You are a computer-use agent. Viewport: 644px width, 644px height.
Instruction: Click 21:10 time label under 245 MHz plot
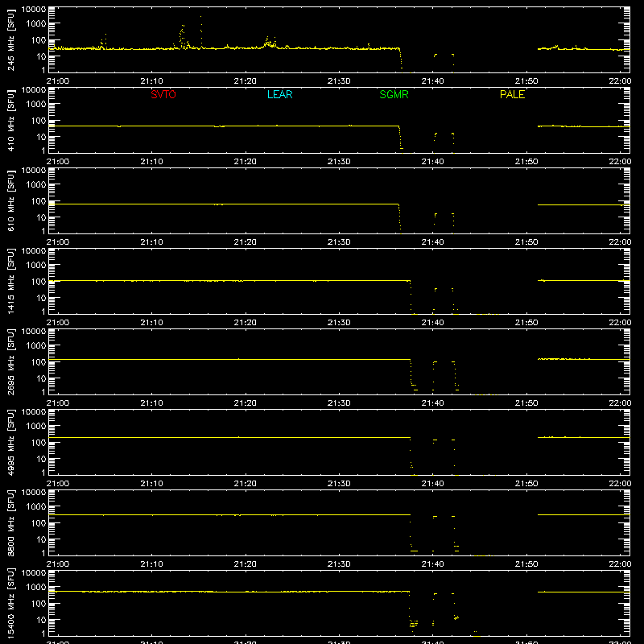pyautogui.click(x=151, y=81)
